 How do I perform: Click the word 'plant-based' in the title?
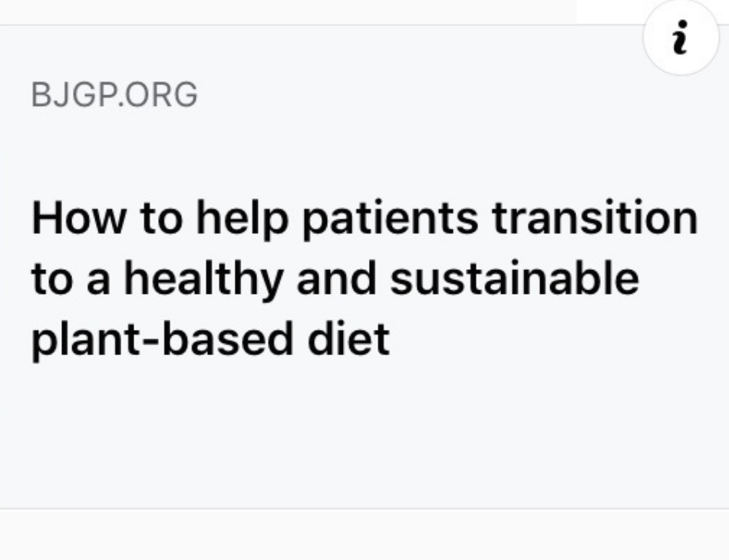(x=162, y=340)
